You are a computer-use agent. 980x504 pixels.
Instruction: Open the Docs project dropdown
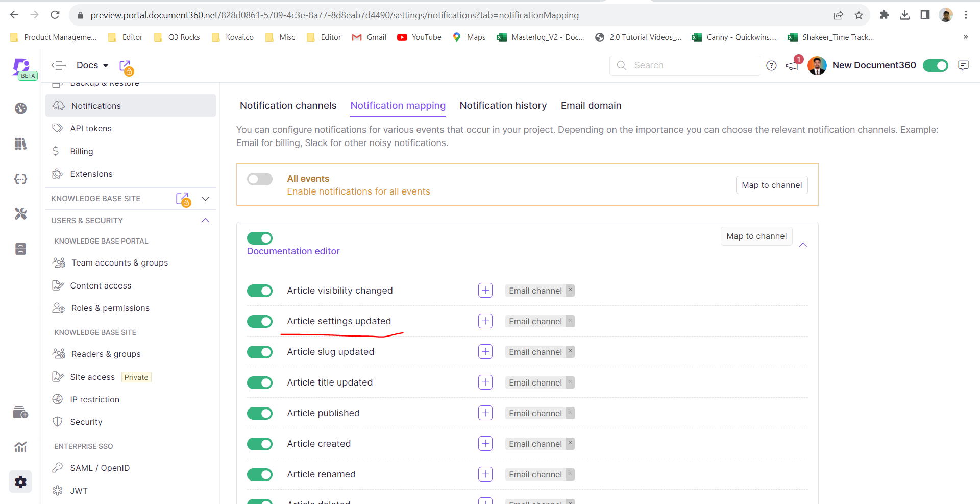click(x=92, y=65)
